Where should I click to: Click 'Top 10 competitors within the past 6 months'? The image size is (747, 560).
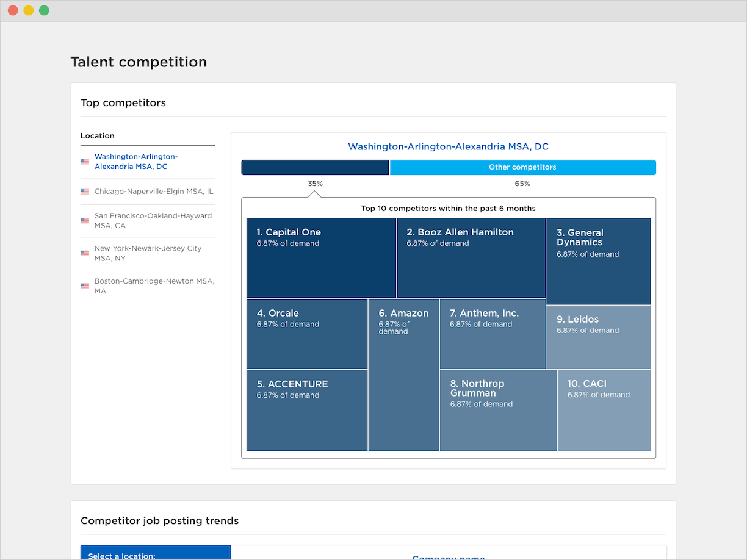(449, 209)
